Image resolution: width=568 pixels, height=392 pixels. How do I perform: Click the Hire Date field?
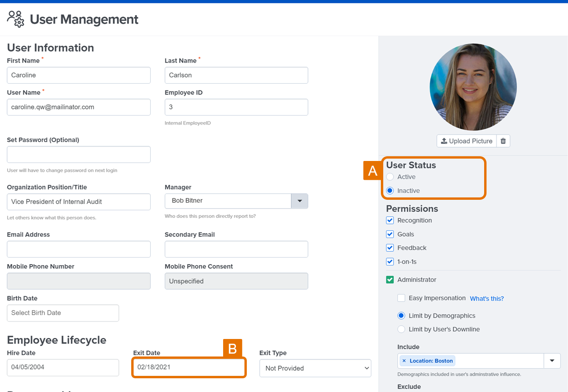coord(63,367)
